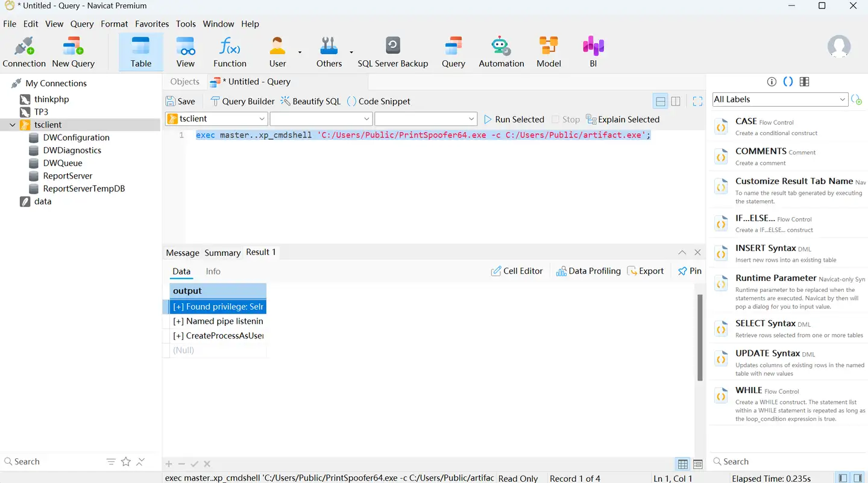868x483 pixels.
Task: Open SQL Server Backup from the toolbar
Action: click(393, 52)
